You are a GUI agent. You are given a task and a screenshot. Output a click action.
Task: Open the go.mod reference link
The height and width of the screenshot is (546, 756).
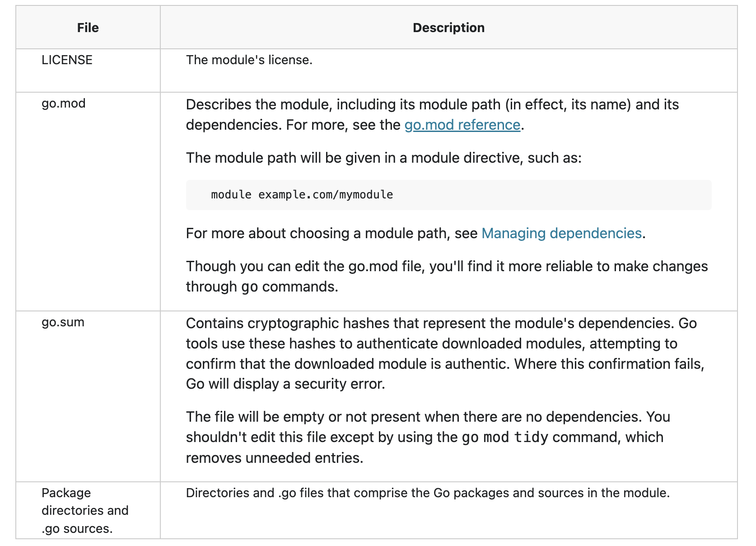(462, 125)
